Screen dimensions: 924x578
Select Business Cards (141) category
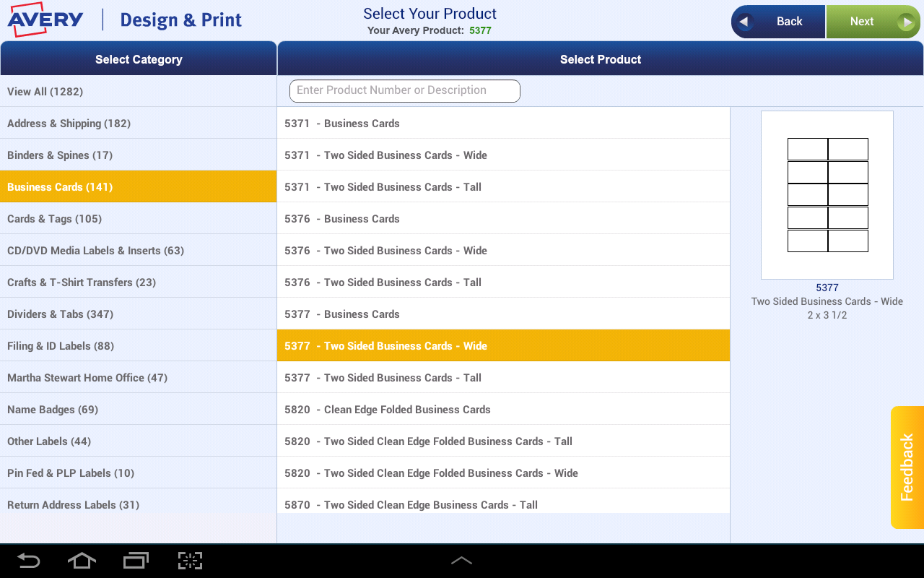(139, 187)
